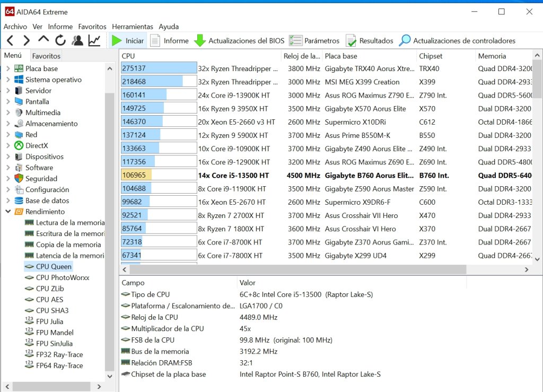Open Resultados from the toolbar
Screen dimensions: 543x392
tap(370, 41)
